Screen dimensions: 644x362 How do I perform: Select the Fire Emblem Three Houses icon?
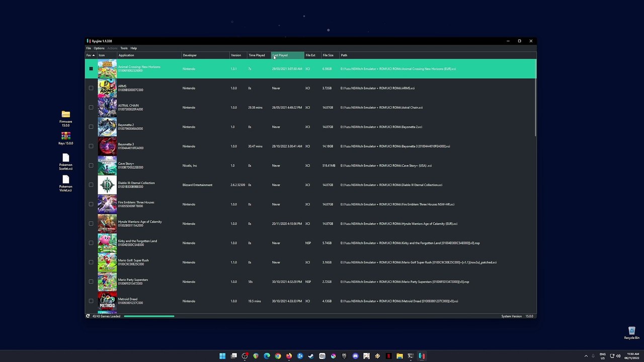(107, 204)
